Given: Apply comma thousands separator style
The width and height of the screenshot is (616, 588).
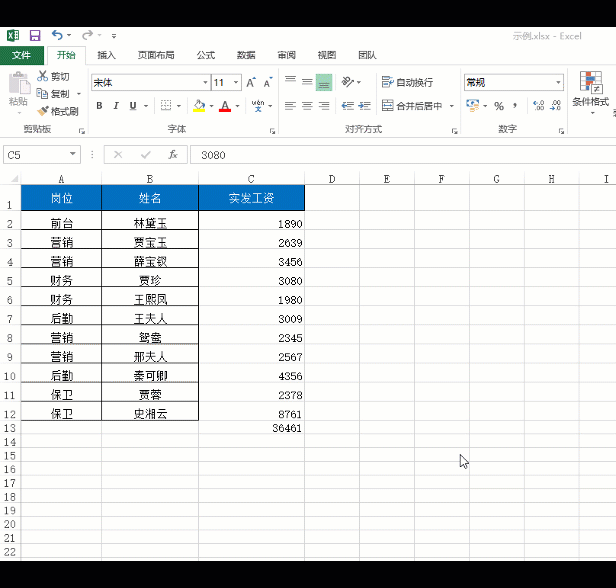Looking at the screenshot, I should click(x=515, y=106).
